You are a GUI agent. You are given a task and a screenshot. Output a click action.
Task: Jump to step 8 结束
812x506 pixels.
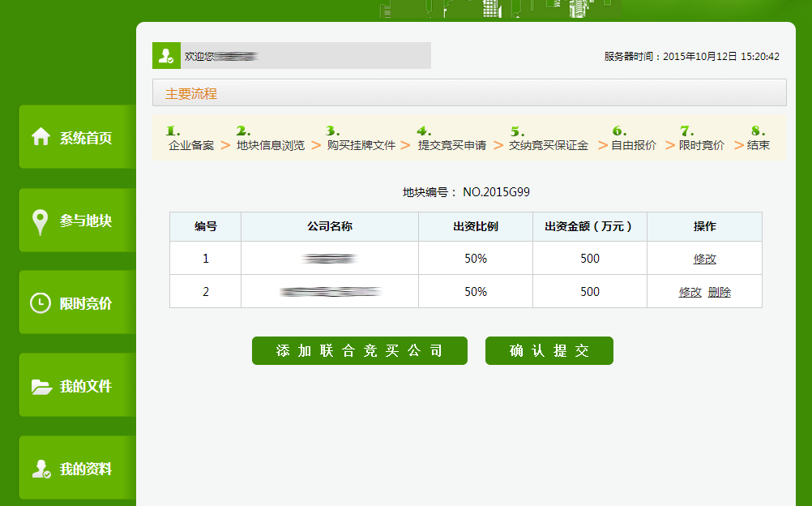click(759, 145)
